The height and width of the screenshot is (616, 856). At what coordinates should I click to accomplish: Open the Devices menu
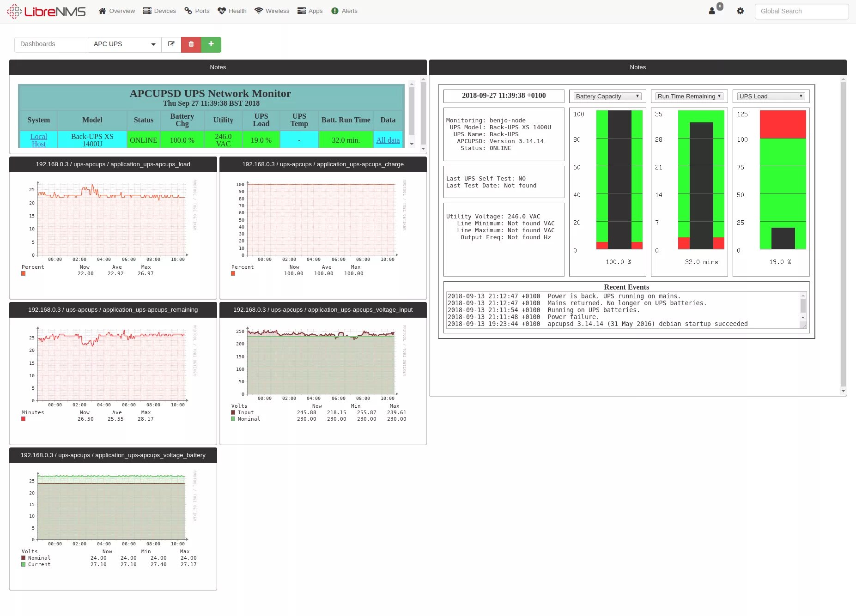point(159,11)
